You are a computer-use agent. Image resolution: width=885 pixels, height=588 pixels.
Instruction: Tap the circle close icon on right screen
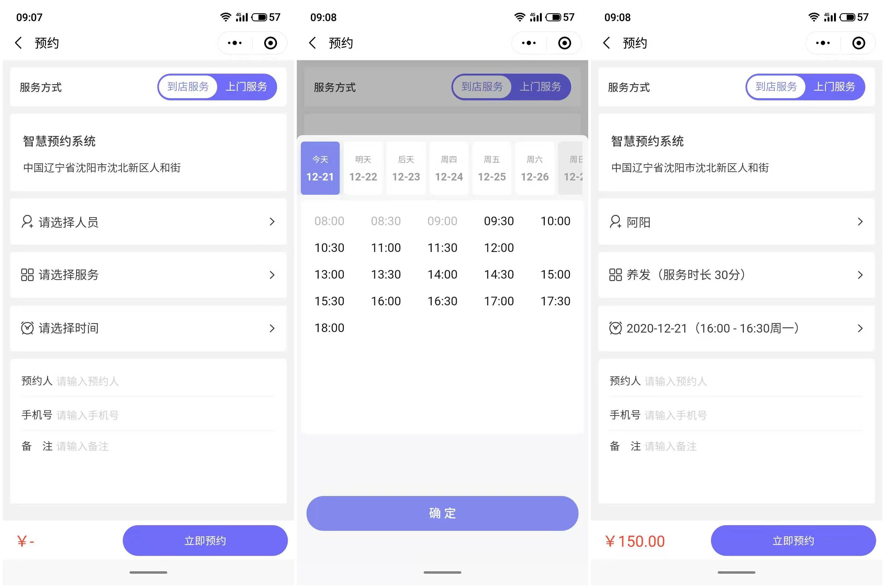859,43
